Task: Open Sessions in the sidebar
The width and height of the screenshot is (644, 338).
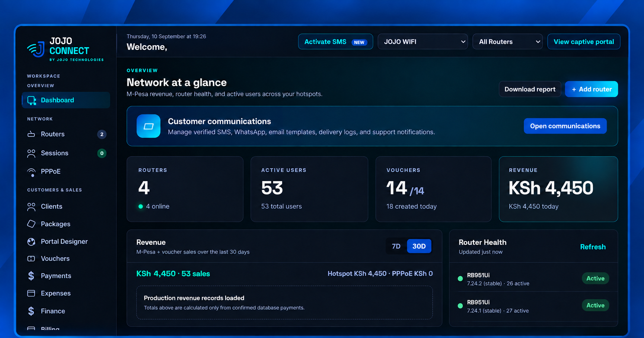Action: click(x=66, y=153)
